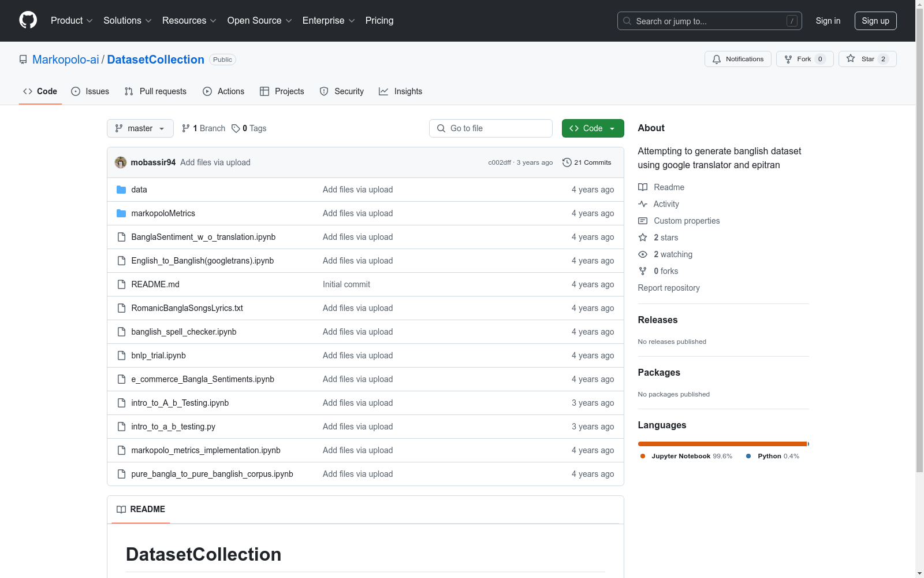Click the Releases heading link
Viewport: 924px width, 578px height.
click(658, 320)
